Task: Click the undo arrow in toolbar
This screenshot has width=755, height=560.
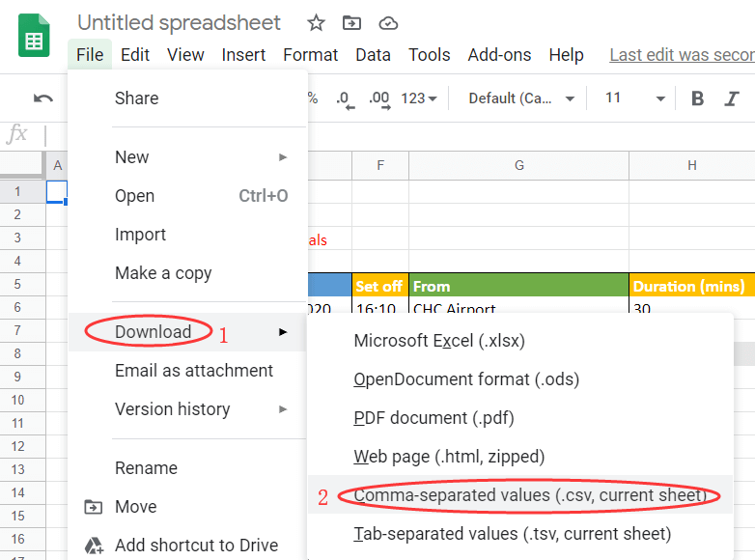Action: pos(43,98)
